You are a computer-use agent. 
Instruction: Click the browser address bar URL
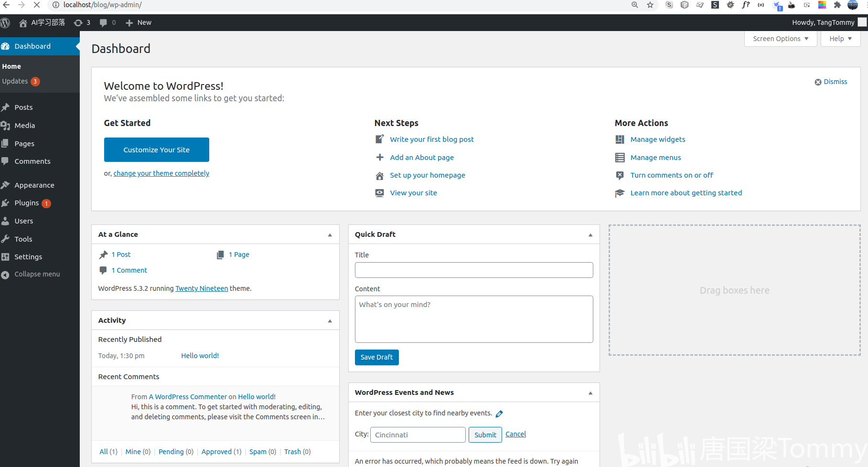click(x=102, y=5)
